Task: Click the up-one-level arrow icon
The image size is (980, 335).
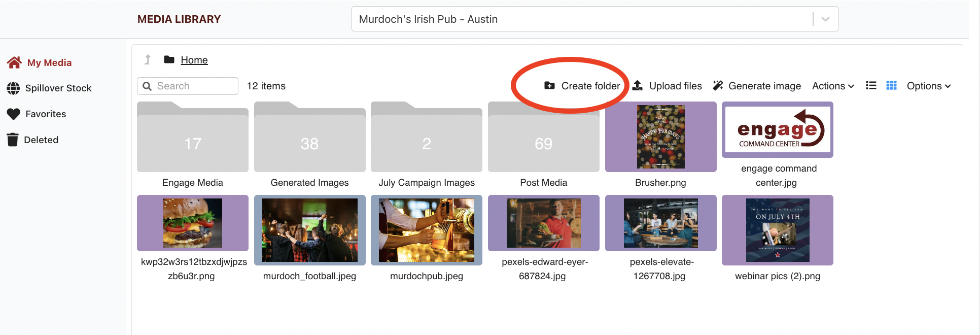Action: [148, 60]
